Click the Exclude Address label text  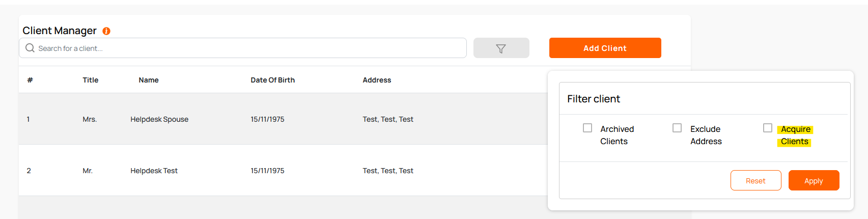[706, 135]
